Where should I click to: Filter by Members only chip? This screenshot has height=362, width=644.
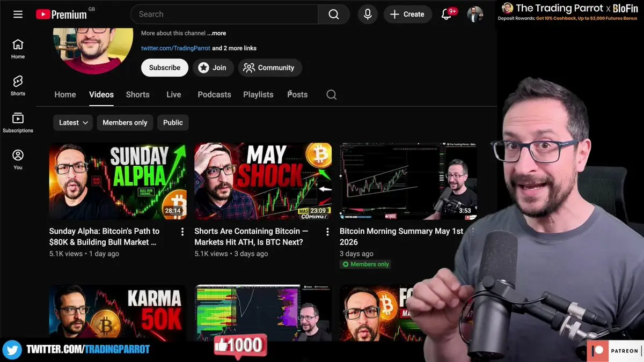[125, 123]
